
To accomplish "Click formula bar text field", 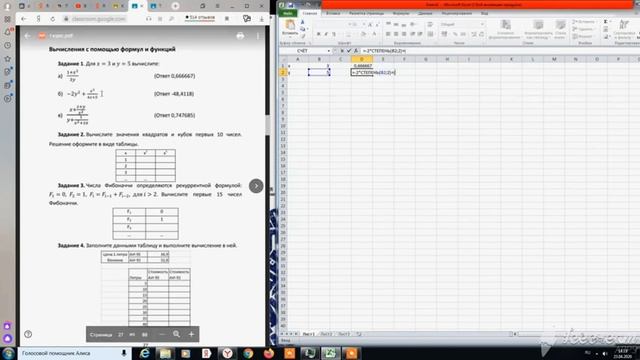I will pos(500,51).
